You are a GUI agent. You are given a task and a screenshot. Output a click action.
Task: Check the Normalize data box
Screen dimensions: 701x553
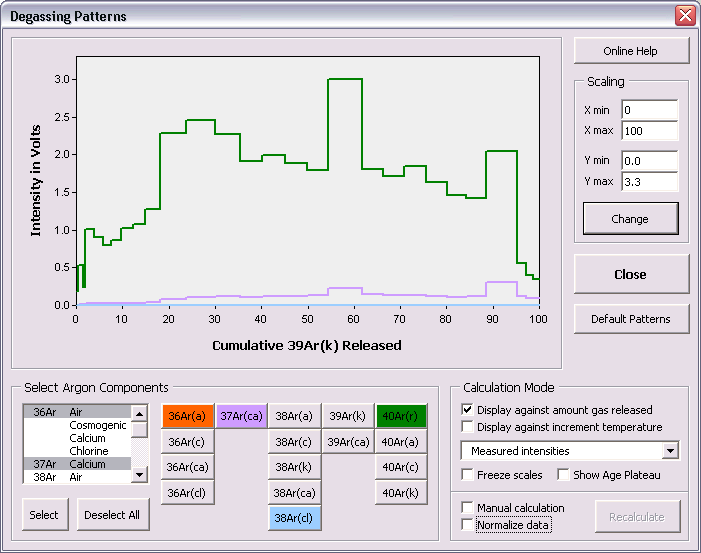(x=468, y=524)
